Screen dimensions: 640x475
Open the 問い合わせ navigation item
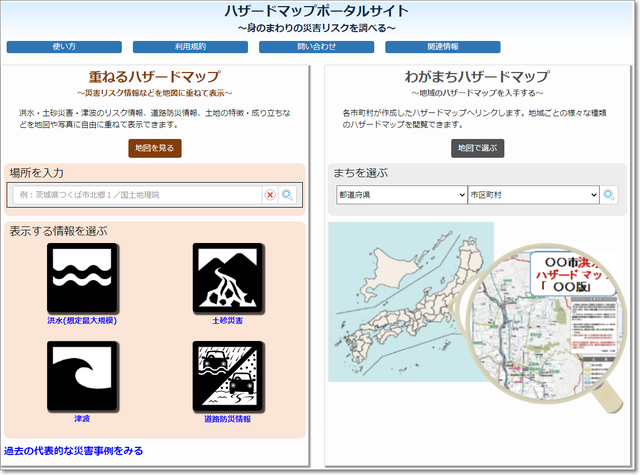pyautogui.click(x=316, y=47)
